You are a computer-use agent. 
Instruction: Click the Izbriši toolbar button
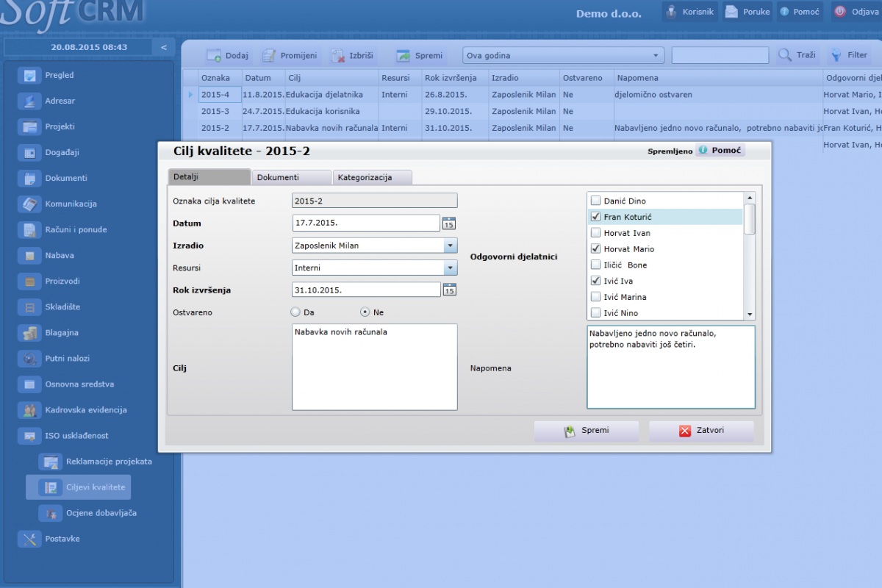point(352,56)
